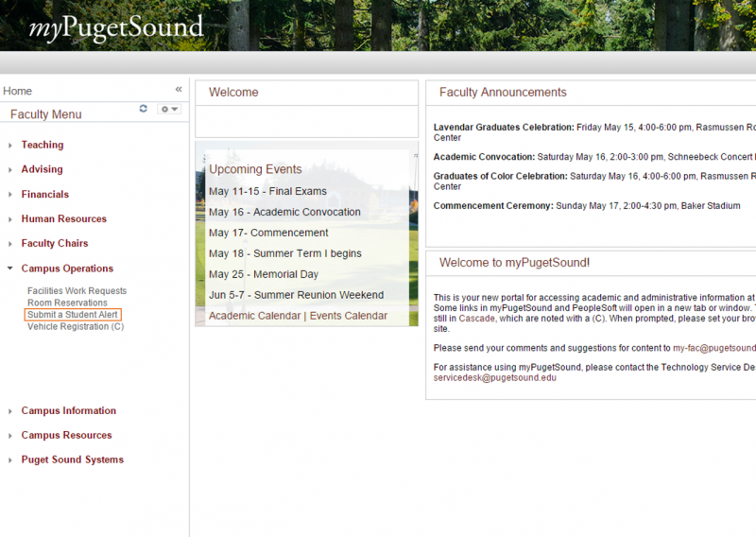
Task: Expand the Campus Resources arrow
Action: [x=10, y=436]
